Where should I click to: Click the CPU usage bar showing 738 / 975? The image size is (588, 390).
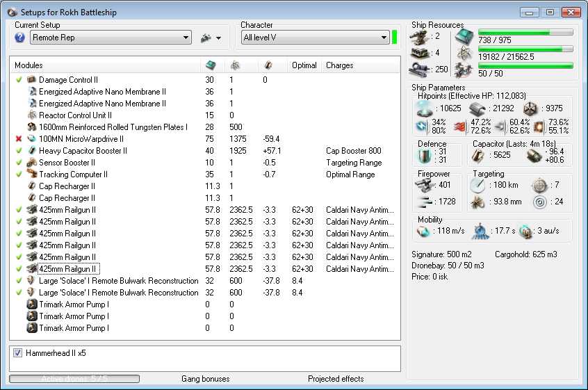tap(525, 32)
